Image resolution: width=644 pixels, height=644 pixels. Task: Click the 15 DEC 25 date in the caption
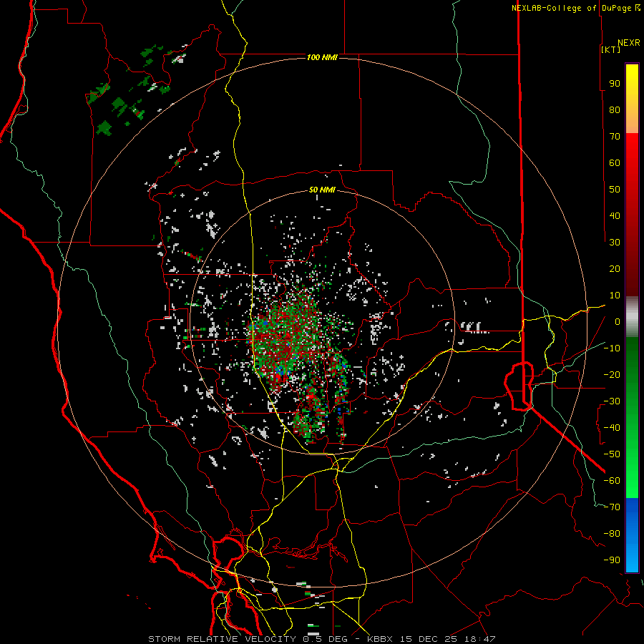pyautogui.click(x=428, y=639)
